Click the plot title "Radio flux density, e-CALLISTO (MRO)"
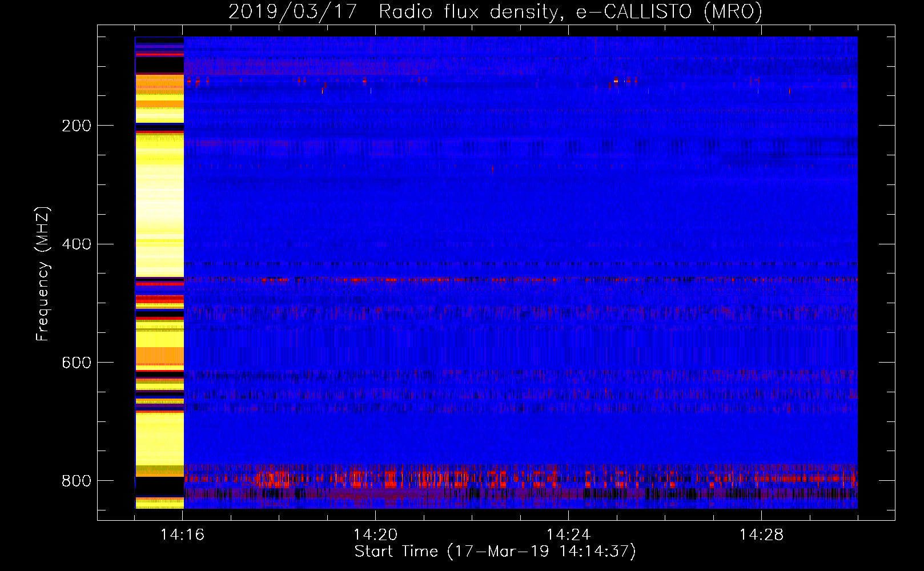The height and width of the screenshot is (571, 924). (570, 11)
